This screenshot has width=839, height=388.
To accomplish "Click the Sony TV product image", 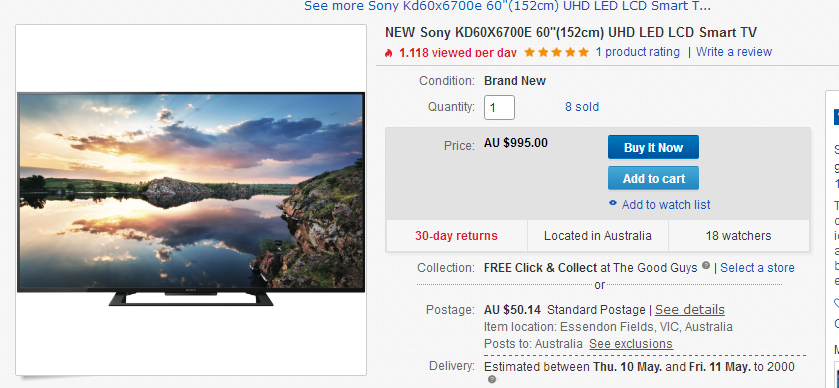I will coord(191,200).
